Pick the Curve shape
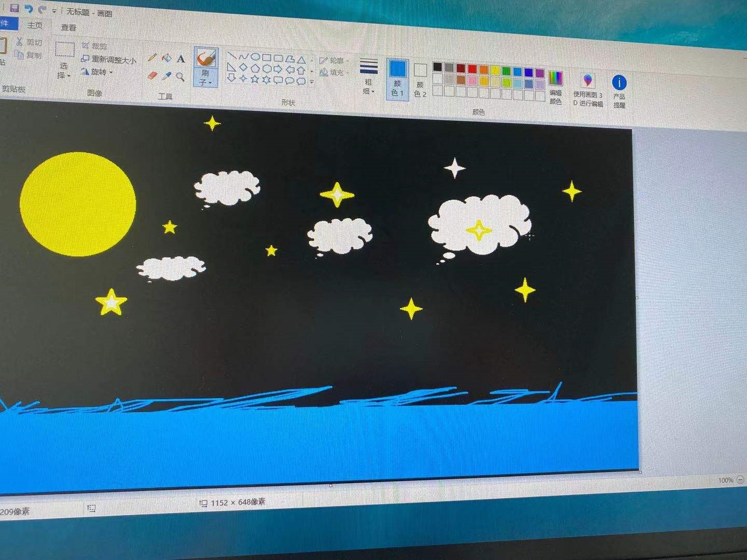747x560 pixels. pos(243,56)
